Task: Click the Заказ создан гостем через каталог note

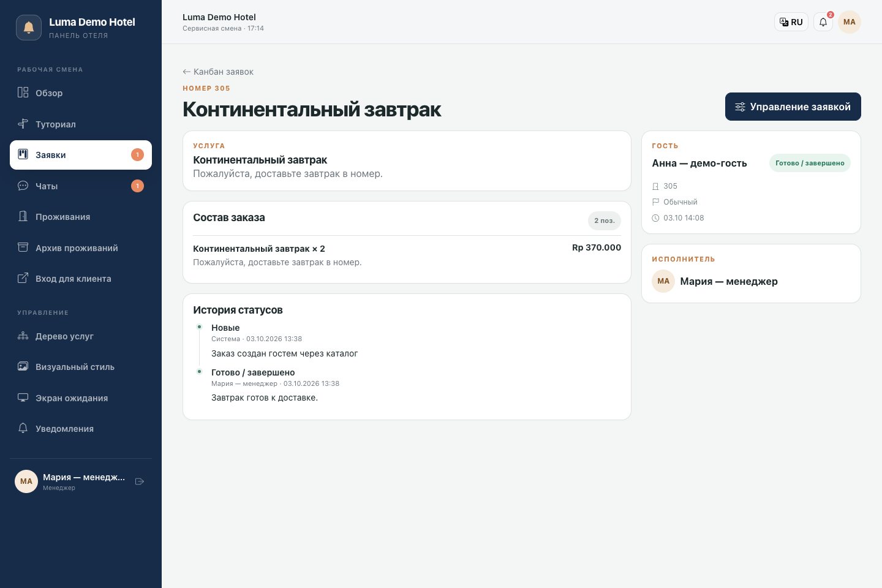Action: (285, 353)
